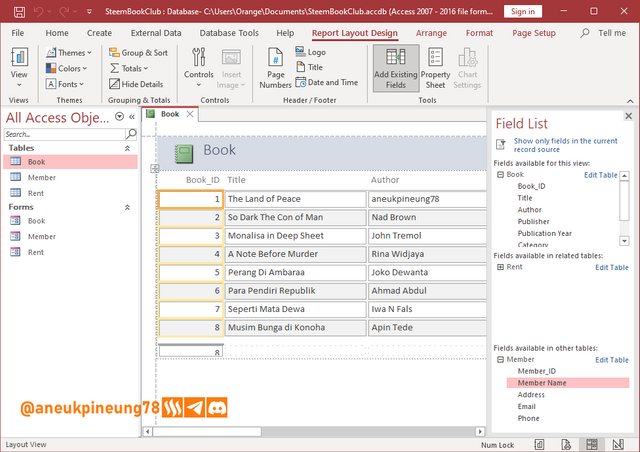Open Customize Quick Access Toolbar arrow
This screenshot has width=640, height=452.
(89, 11)
